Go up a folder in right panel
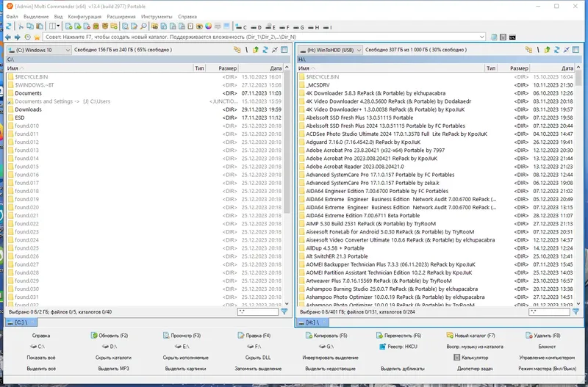 coord(547,49)
